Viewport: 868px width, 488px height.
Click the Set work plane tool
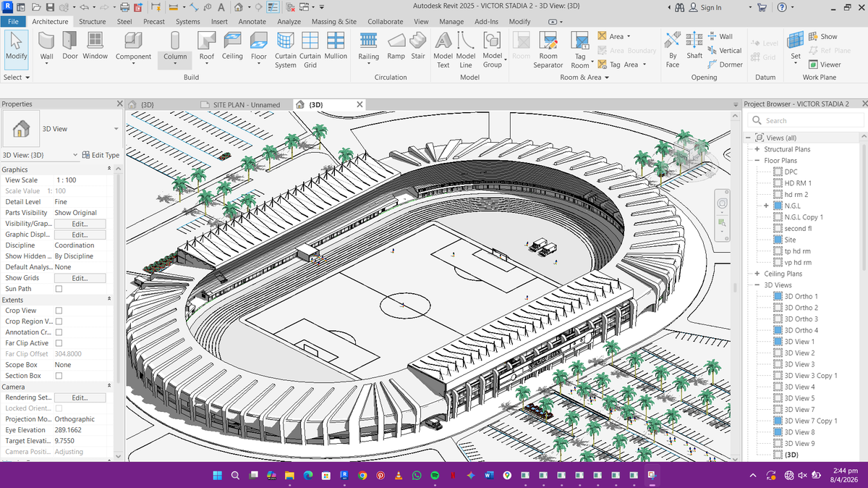[x=796, y=48]
